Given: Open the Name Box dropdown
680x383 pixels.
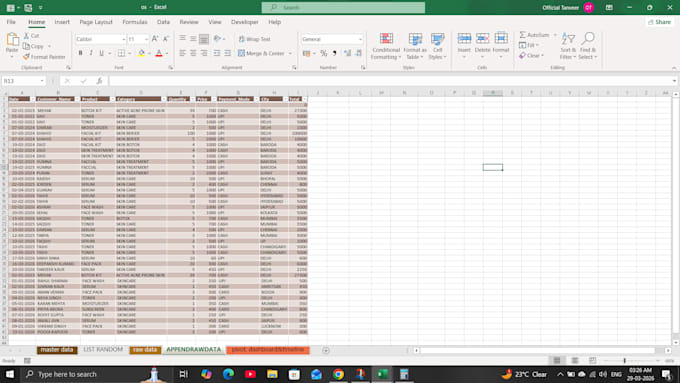Looking at the screenshot, I should pos(42,81).
